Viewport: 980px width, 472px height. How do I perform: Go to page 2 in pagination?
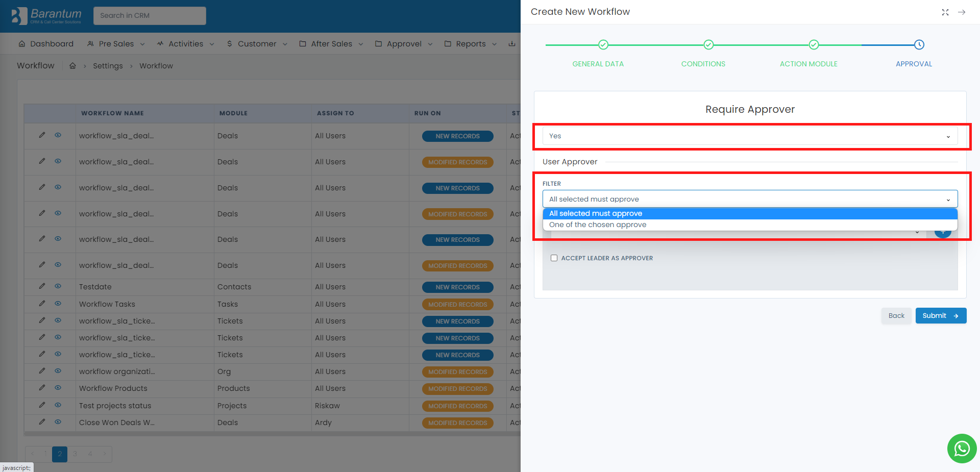(x=60, y=454)
